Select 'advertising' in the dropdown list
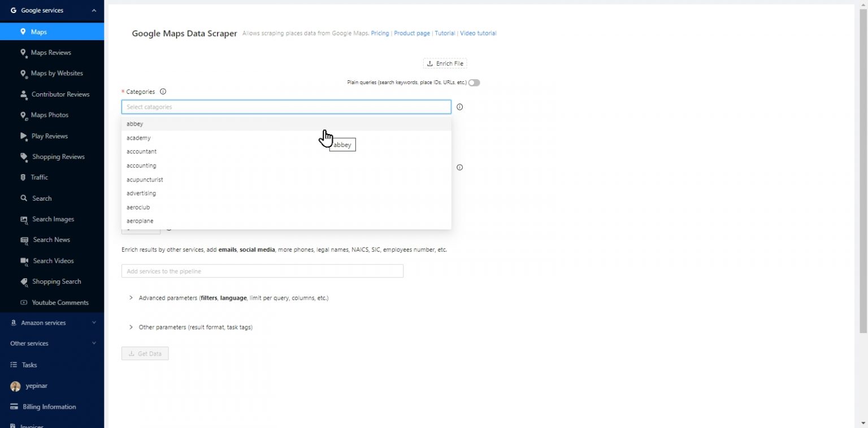The height and width of the screenshot is (428, 868). [141, 193]
